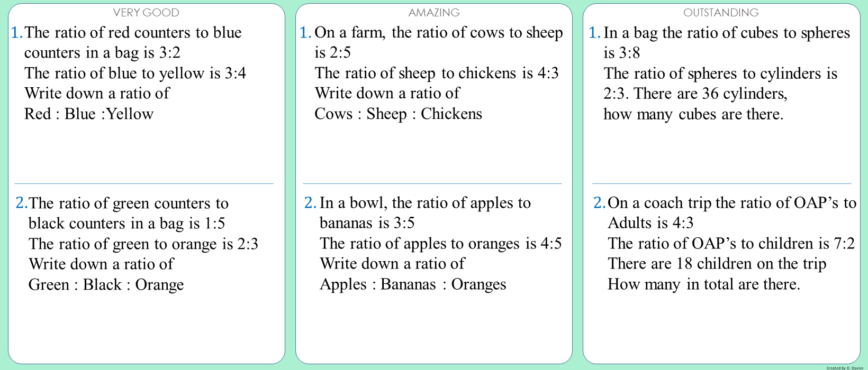Select question number 1 in VERY GOOD card

(x=17, y=33)
